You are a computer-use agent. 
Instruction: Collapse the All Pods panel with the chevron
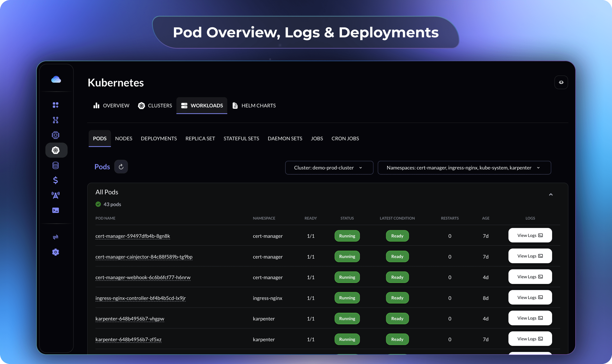(x=551, y=194)
